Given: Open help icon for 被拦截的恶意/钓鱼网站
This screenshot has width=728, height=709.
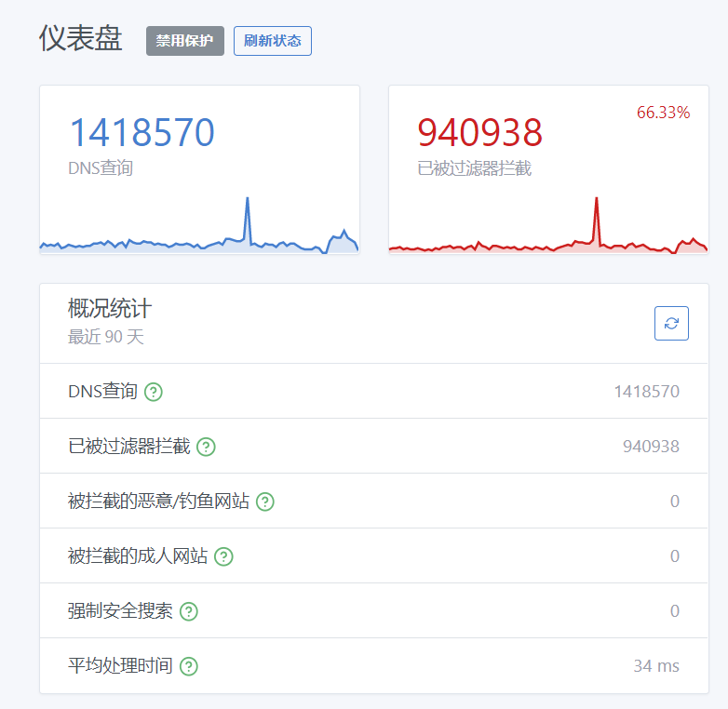Looking at the screenshot, I should [x=265, y=502].
